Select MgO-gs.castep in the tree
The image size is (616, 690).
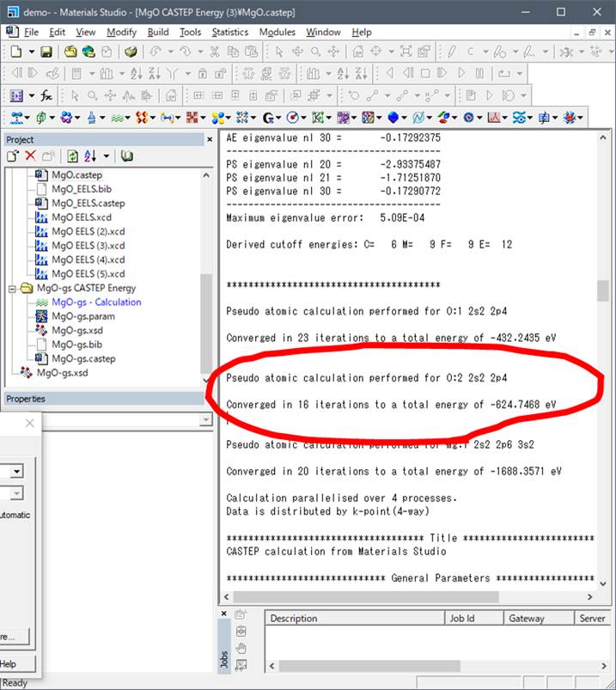pos(83,358)
